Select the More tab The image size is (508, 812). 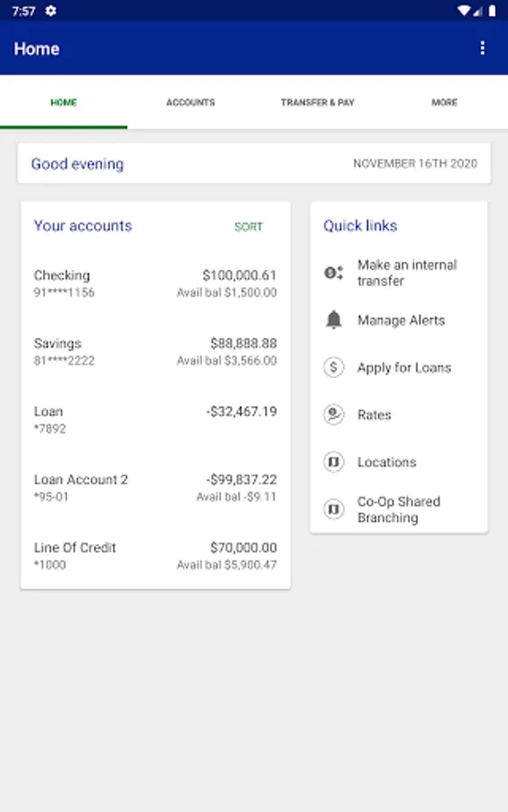coord(444,103)
